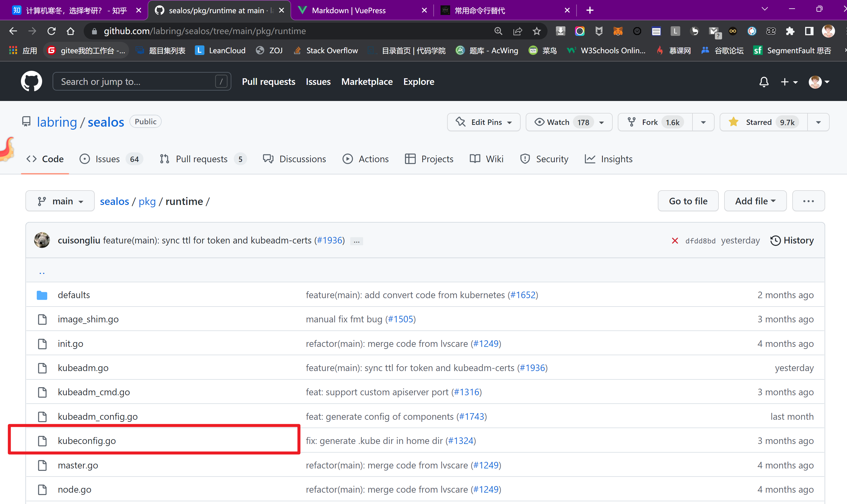Navigate to pkg in the breadcrumb
The image size is (847, 504).
click(147, 201)
